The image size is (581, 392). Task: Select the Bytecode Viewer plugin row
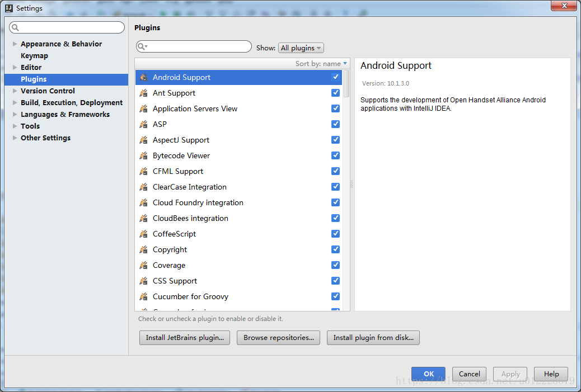point(239,155)
